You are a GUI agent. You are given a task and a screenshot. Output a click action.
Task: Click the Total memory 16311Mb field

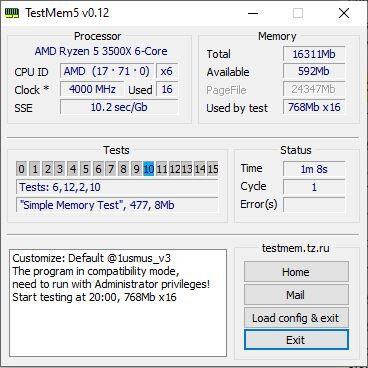point(314,54)
